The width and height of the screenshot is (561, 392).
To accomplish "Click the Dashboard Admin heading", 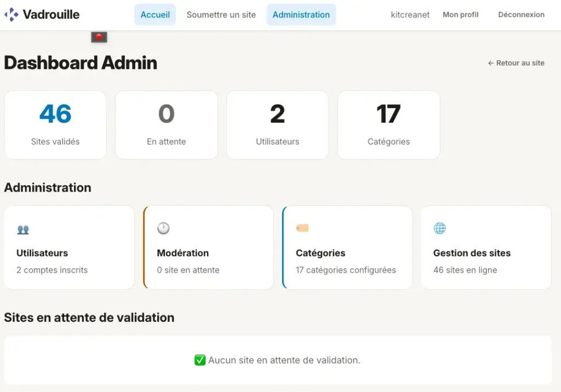I will pos(81,63).
